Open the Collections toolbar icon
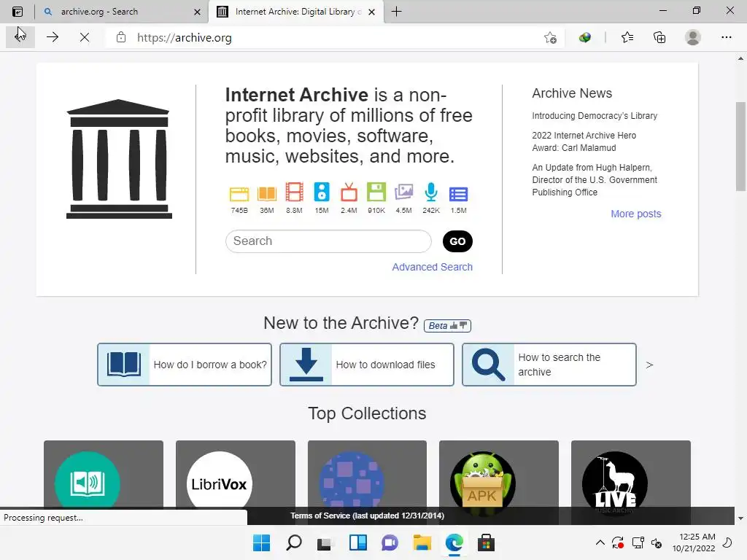This screenshot has height=560, width=747. pyautogui.click(x=659, y=37)
